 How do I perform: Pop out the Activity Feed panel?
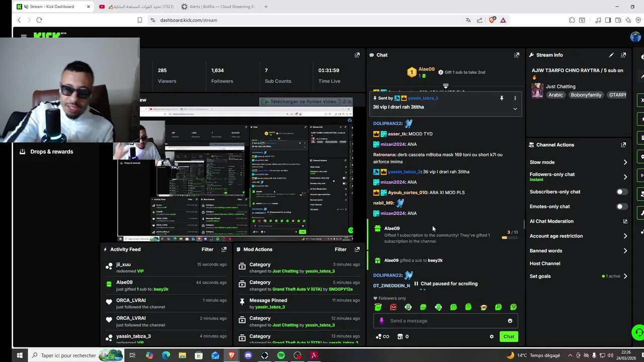[x=224, y=249]
